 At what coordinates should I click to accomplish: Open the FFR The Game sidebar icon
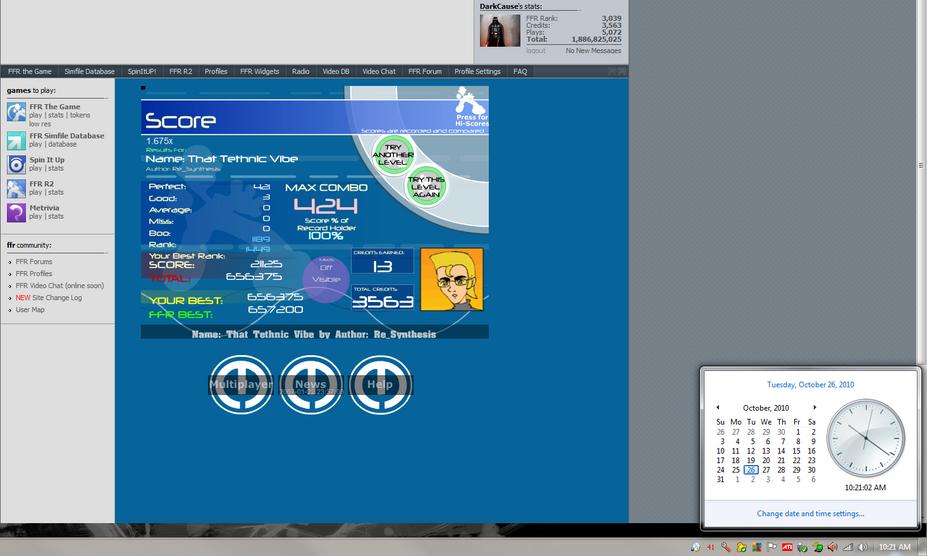16,112
